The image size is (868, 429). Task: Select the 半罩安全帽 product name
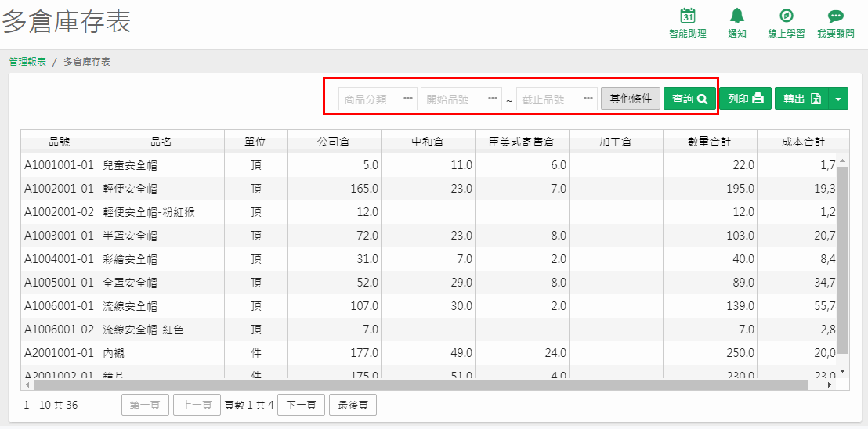coord(130,236)
